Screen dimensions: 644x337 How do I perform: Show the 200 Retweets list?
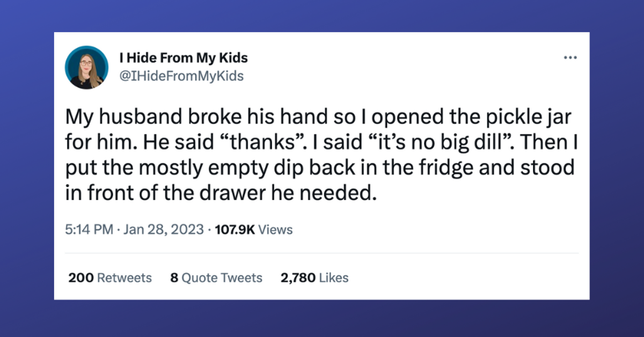[x=111, y=278]
